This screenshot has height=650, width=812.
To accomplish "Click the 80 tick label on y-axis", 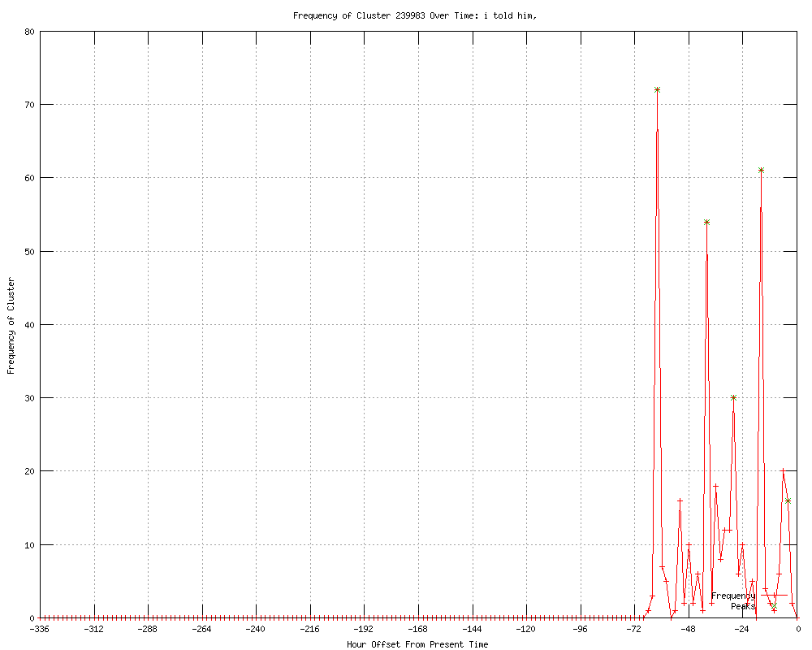I will (29, 32).
